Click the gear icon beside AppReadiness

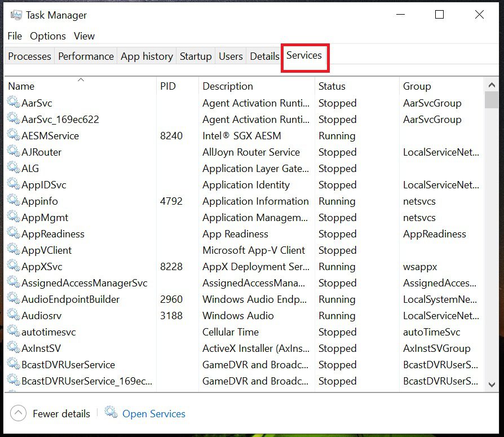[14, 233]
